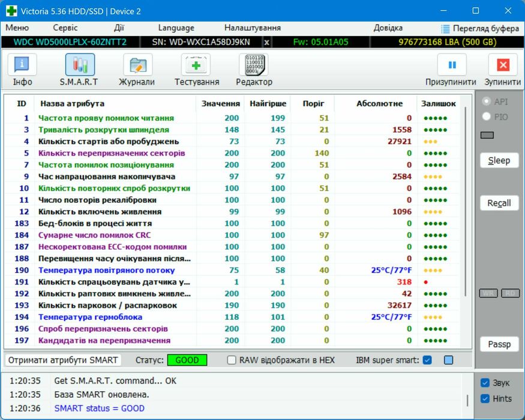Click the gray indicator box below PIO

pyautogui.click(x=487, y=135)
